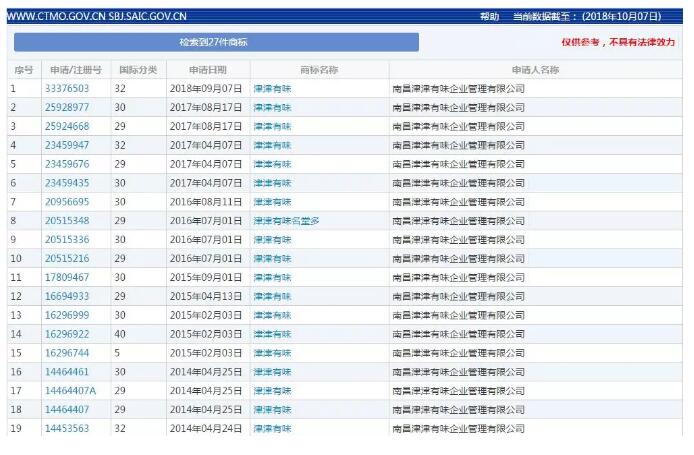Image resolution: width=694 pixels, height=455 pixels.
Task: Select the date 2014年04月24日
Action: click(x=206, y=428)
